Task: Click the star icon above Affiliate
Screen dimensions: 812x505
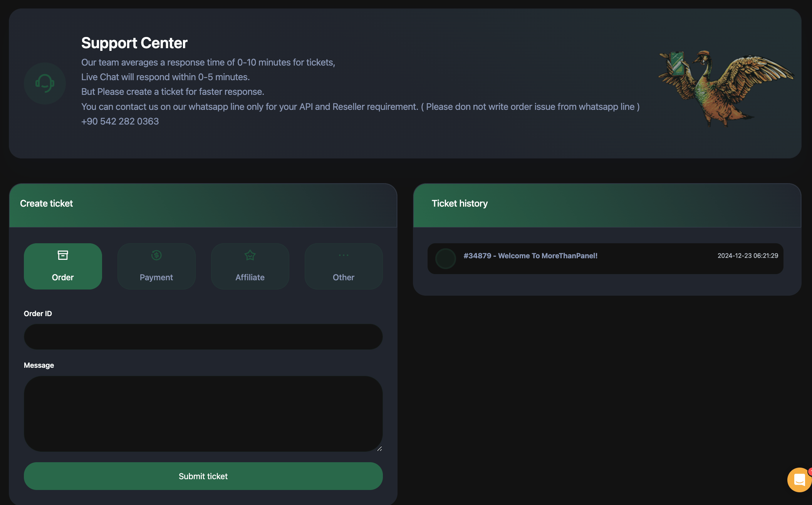Action: coord(250,255)
